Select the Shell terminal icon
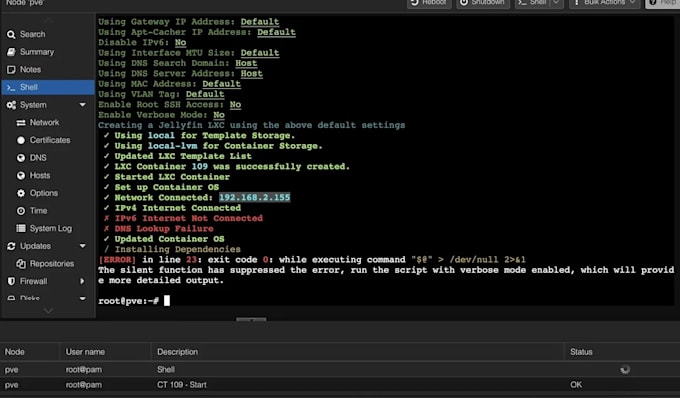The width and height of the screenshot is (680, 398). tap(11, 87)
